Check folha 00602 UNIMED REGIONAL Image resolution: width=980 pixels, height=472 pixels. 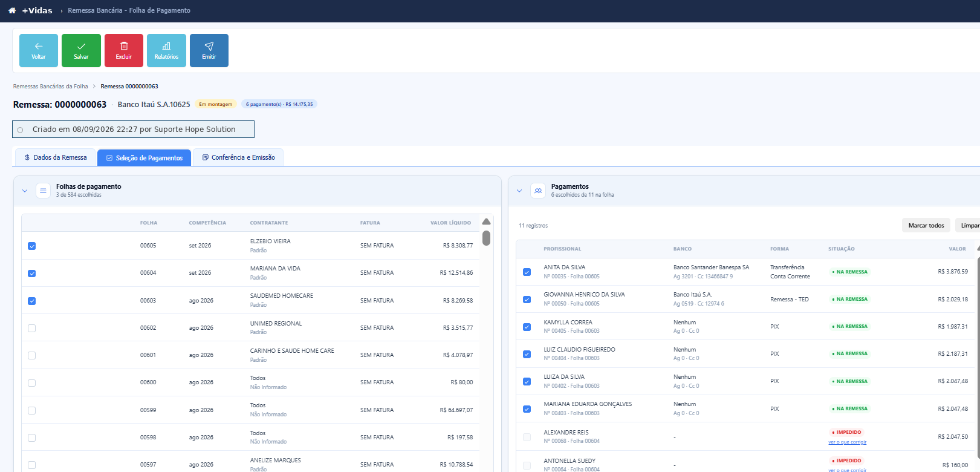pyautogui.click(x=32, y=328)
